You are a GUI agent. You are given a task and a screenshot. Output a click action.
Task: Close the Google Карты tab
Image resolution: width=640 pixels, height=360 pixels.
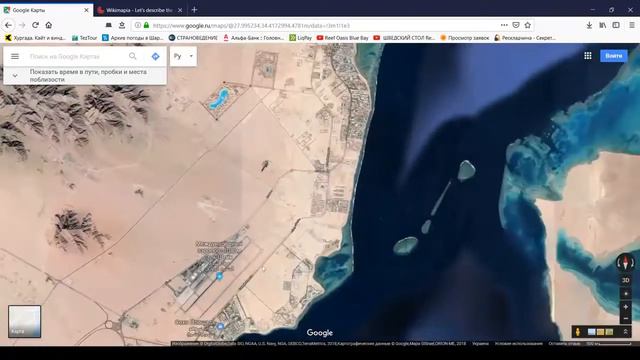pos(86,10)
